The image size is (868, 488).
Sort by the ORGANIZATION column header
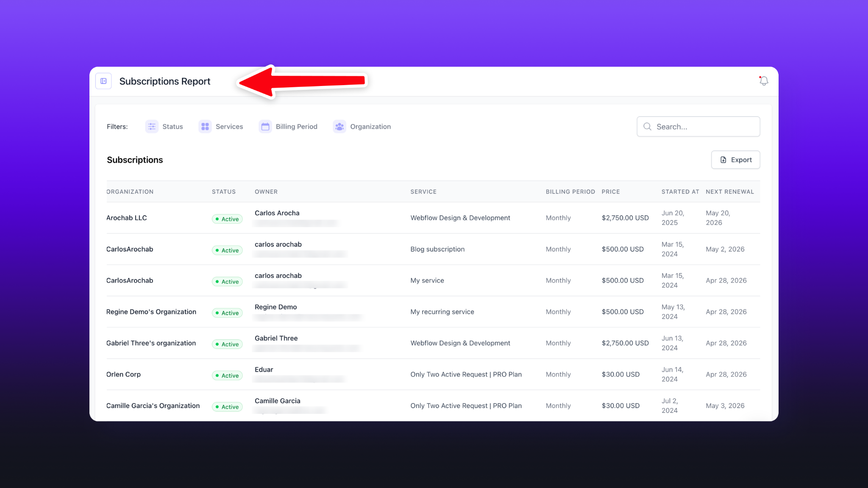[130, 191]
